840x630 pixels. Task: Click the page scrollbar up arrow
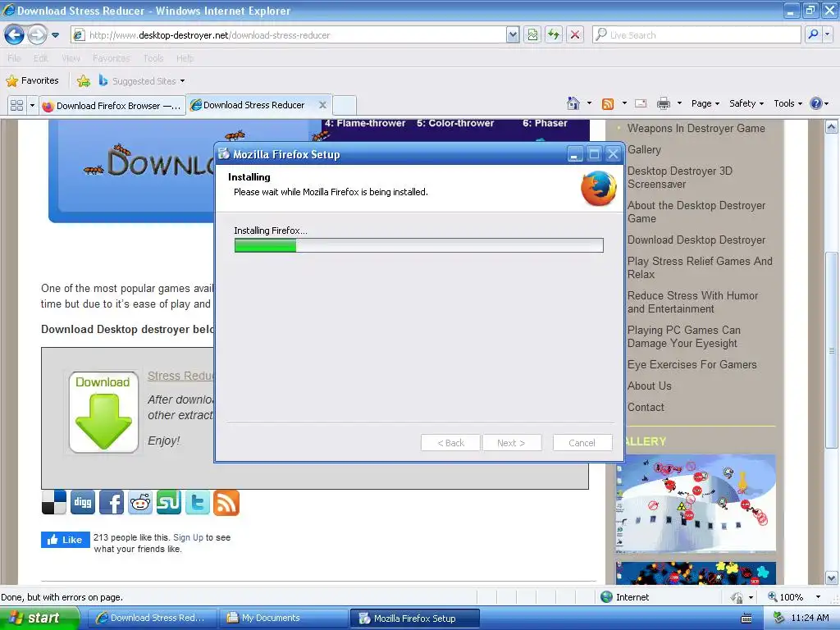(x=831, y=127)
